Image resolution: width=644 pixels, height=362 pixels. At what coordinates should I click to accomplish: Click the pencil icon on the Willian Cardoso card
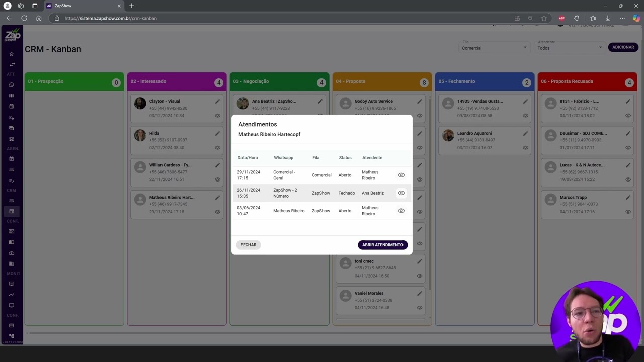point(217,165)
